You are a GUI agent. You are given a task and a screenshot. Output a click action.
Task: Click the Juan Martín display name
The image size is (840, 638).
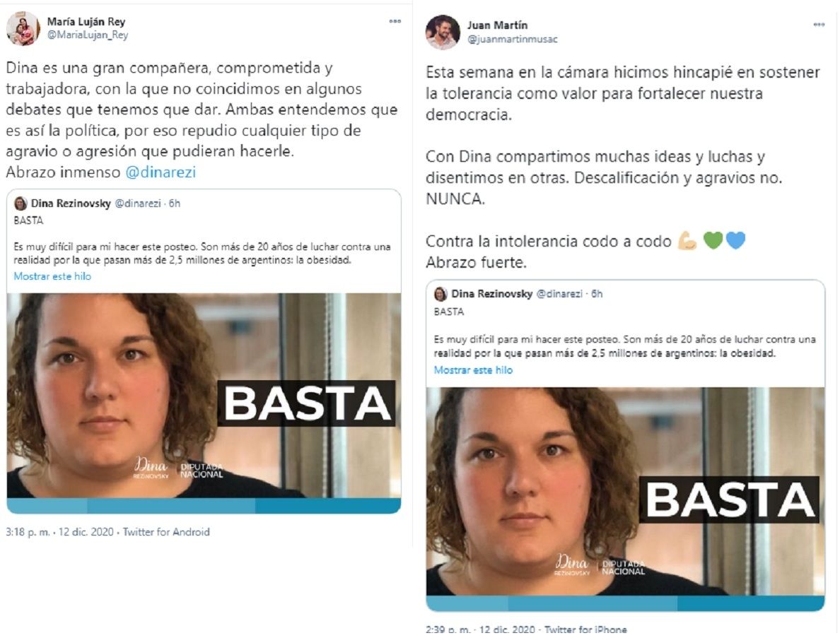click(497, 25)
